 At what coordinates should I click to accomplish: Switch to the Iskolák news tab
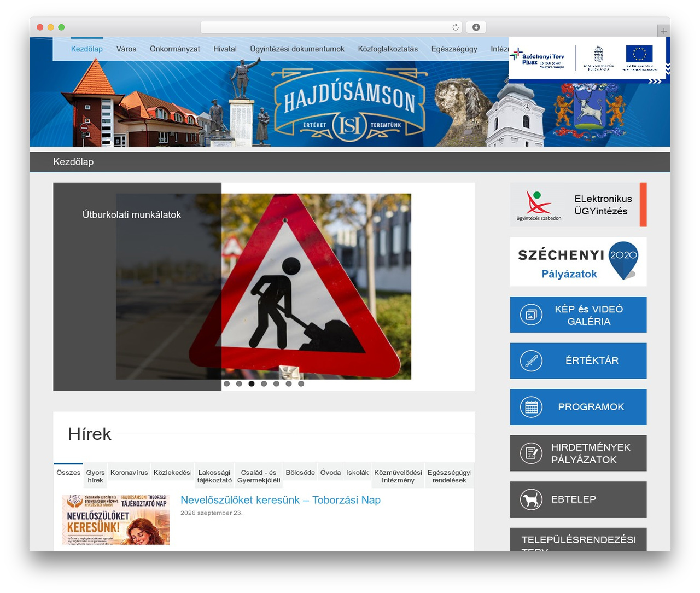(x=357, y=473)
